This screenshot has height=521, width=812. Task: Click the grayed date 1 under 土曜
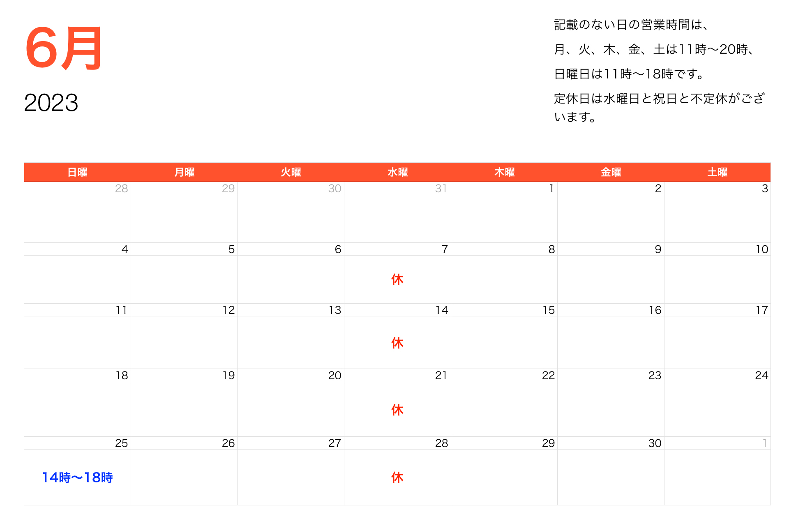tap(765, 443)
